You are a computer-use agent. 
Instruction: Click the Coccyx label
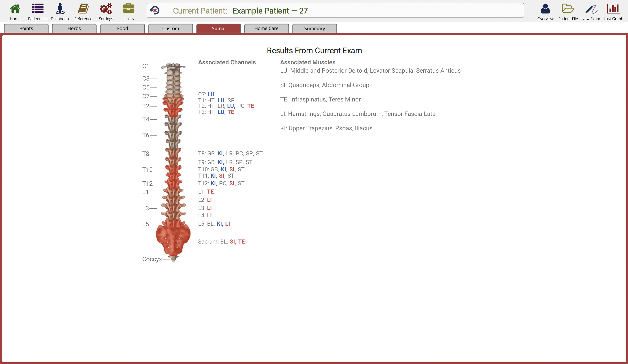[152, 259]
